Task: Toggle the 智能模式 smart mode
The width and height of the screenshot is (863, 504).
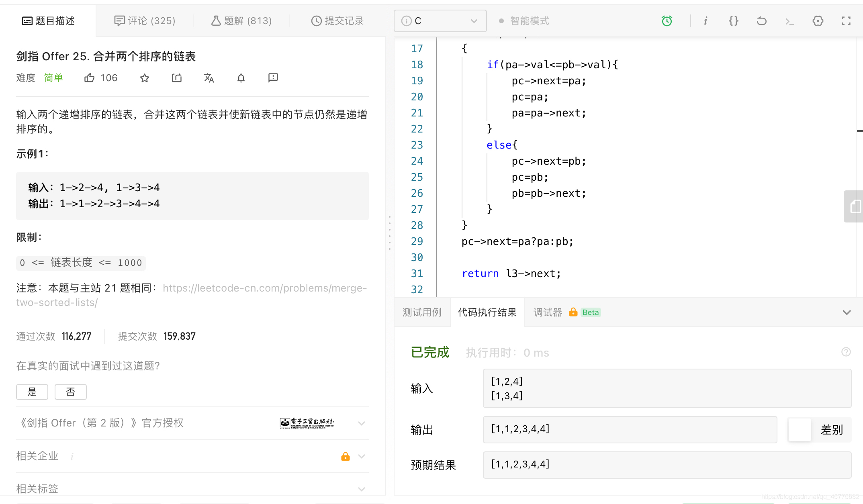Action: (524, 21)
